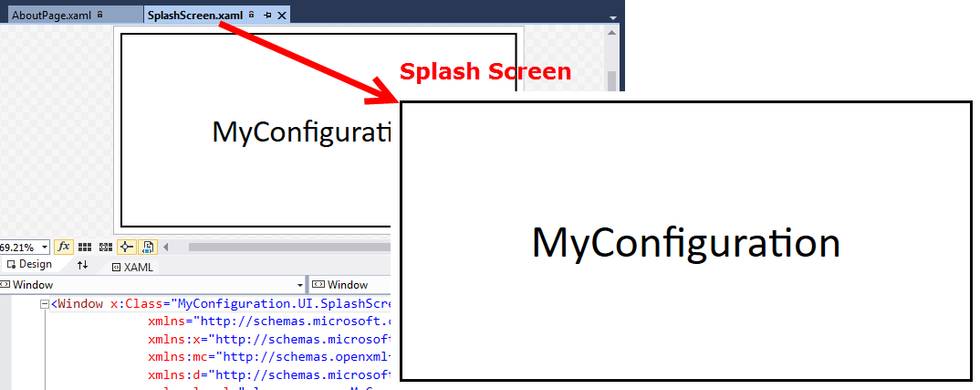Image resolution: width=980 pixels, height=390 pixels.
Task: Open the right Window member dropdown
Action: point(350,285)
